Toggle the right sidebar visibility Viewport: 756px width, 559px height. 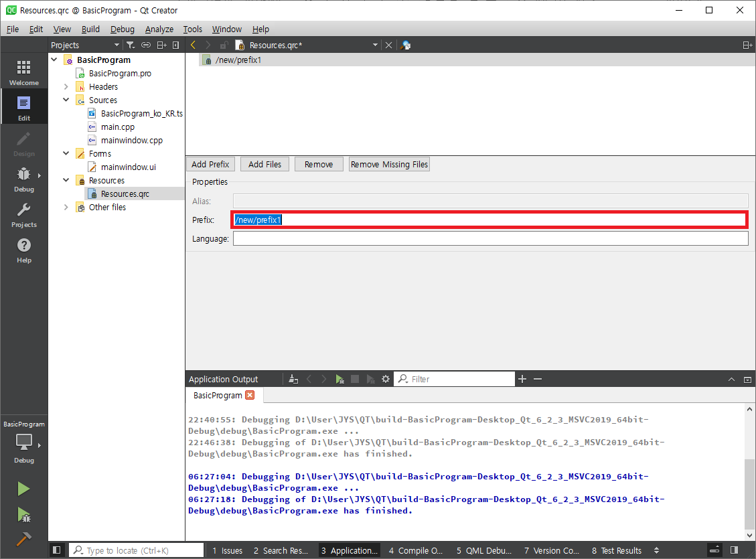click(x=735, y=550)
